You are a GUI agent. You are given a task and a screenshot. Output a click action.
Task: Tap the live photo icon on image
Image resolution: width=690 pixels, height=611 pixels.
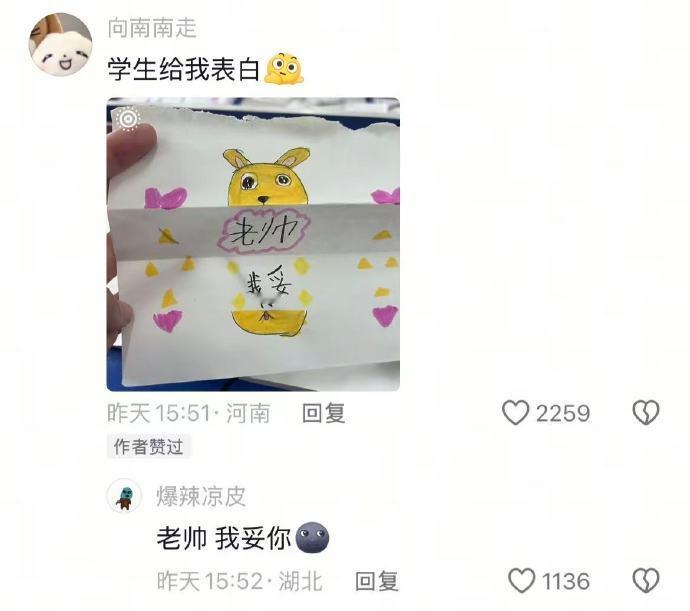(x=128, y=118)
